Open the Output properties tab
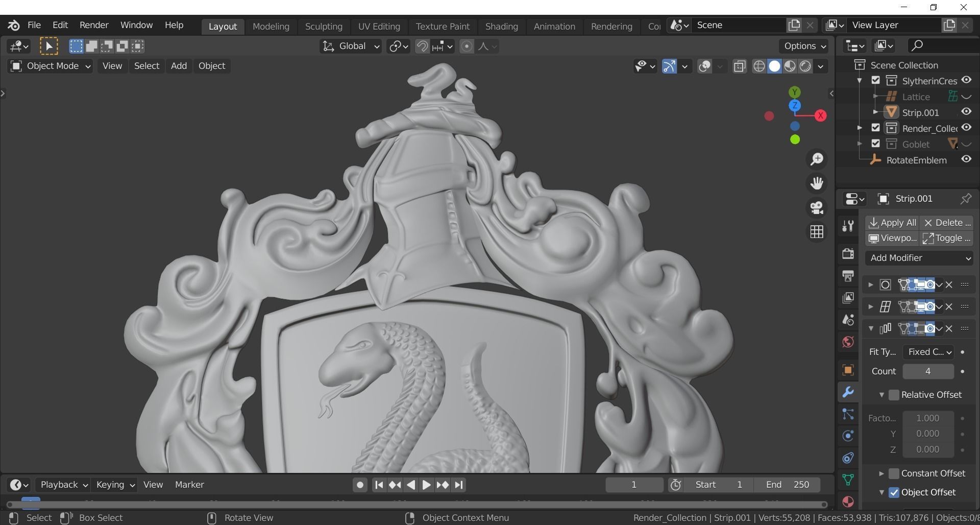The image size is (980, 525). (848, 276)
